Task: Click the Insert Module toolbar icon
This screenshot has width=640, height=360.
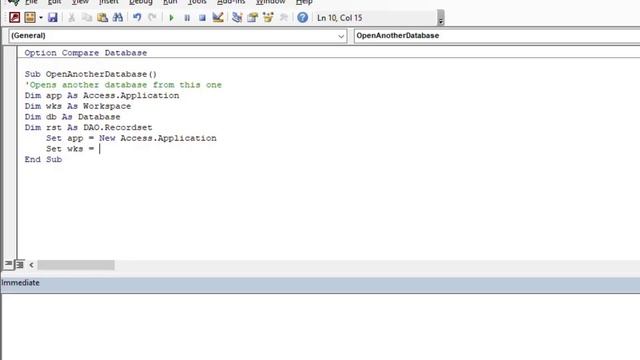Action: tap(30, 18)
